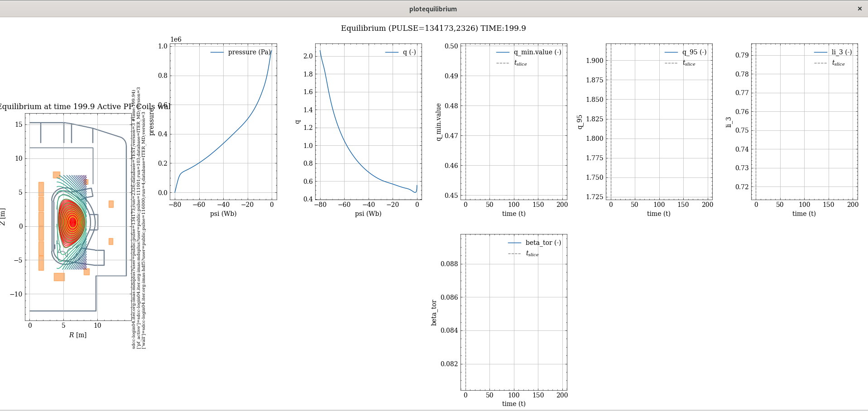Viewport: 868px width, 411px height.
Task: Click the R [m] axis label
Action: click(78, 335)
